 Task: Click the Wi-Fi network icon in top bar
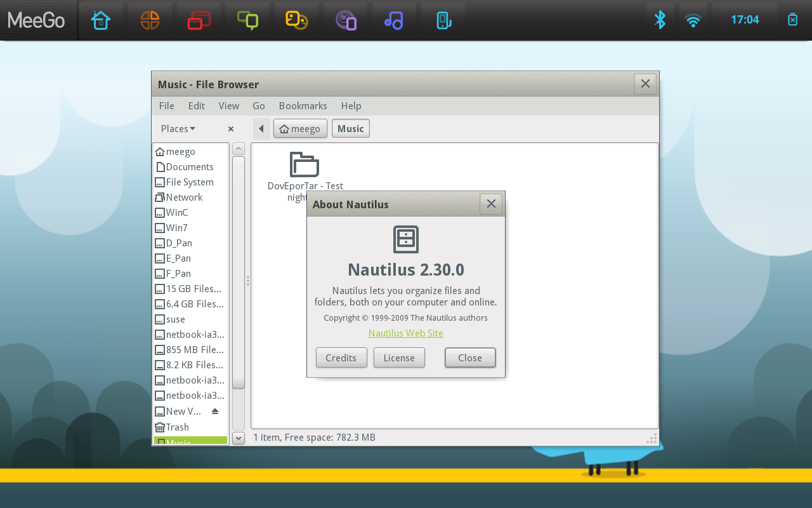point(693,20)
